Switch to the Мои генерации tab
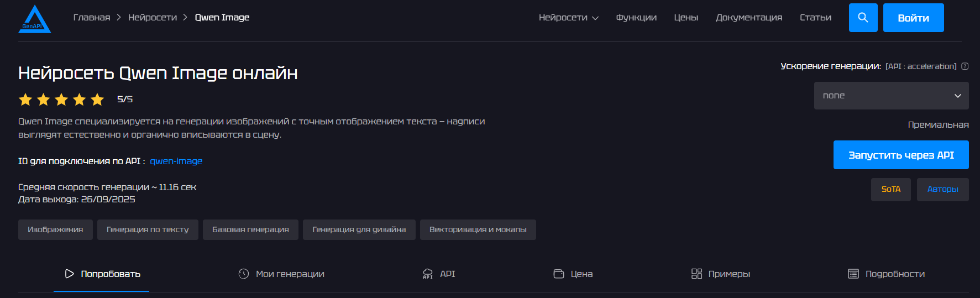The height and width of the screenshot is (298, 980). pyautogui.click(x=281, y=274)
